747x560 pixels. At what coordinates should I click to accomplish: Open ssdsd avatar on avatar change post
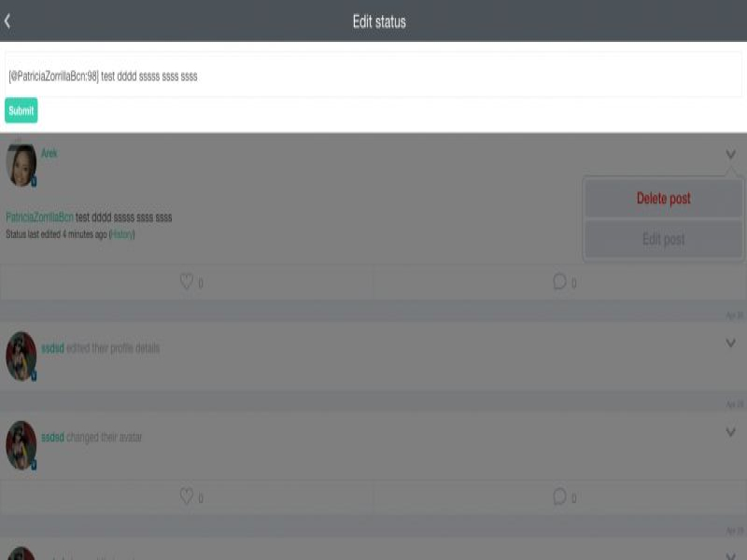(21, 445)
